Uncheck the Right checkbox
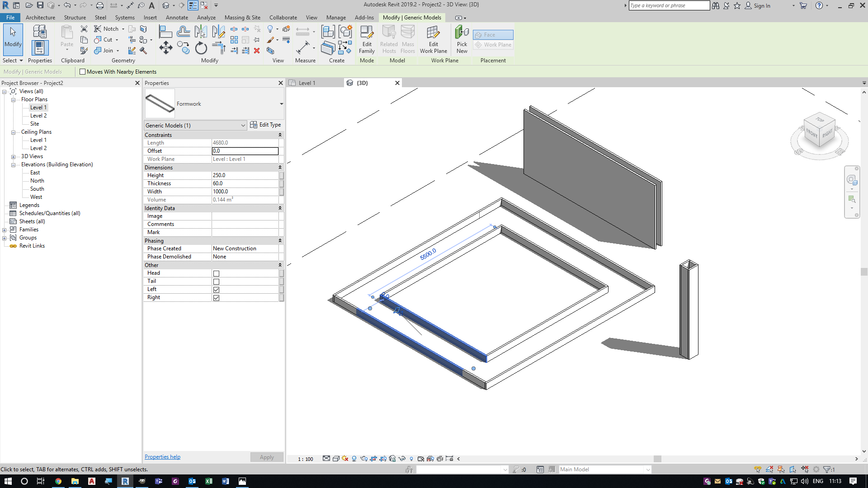868x488 pixels. click(216, 298)
